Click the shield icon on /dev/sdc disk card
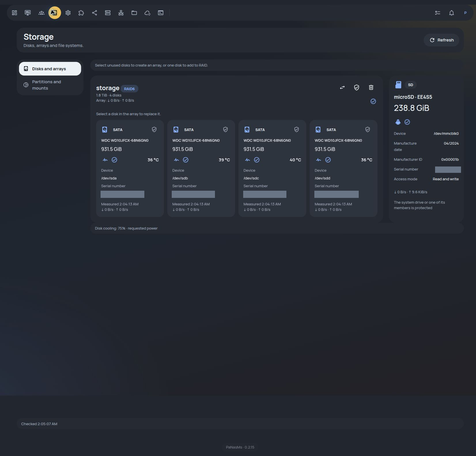The height and width of the screenshot is (456, 476). (296, 130)
